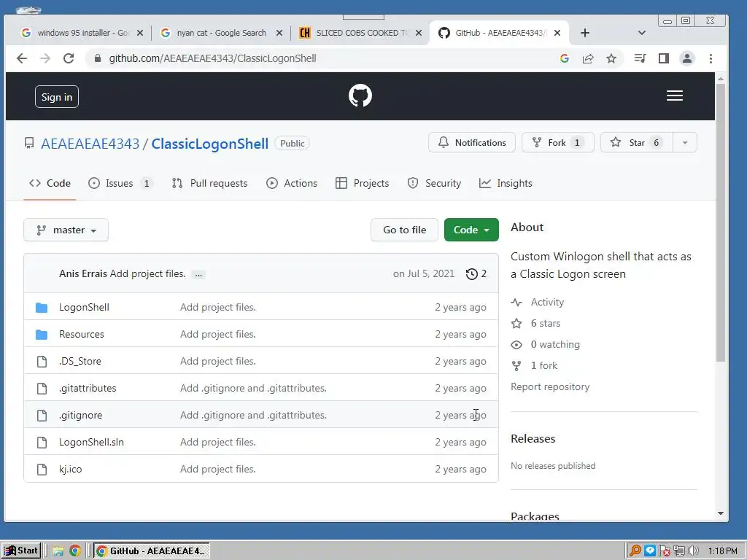Open the ClassicLogonShell repository link
This screenshot has width=747, height=560.
pyautogui.click(x=209, y=144)
